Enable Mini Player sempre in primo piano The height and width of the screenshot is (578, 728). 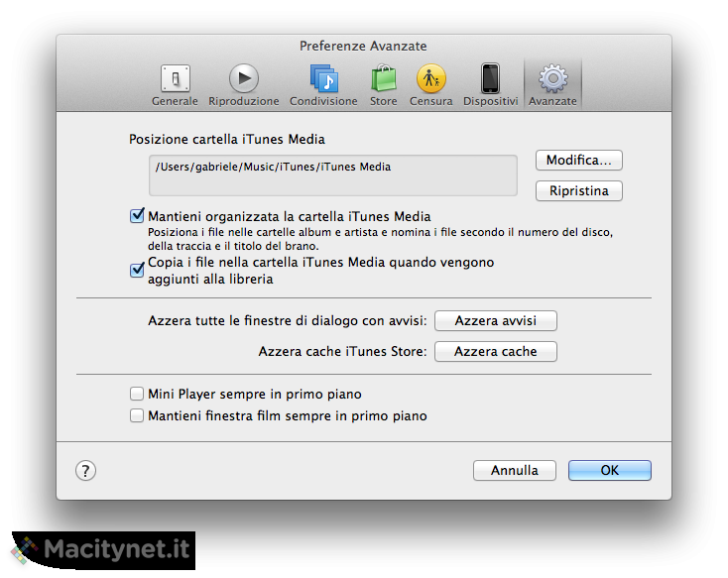[137, 394]
